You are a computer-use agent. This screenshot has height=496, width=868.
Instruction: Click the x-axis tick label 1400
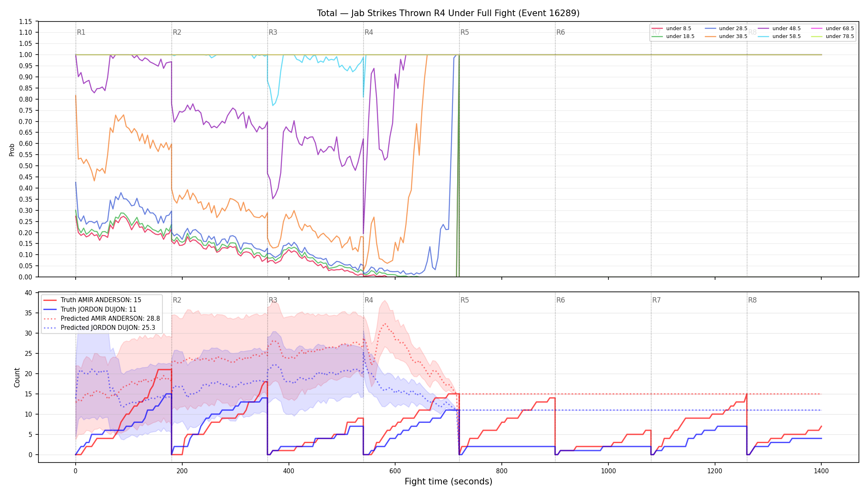tap(821, 471)
